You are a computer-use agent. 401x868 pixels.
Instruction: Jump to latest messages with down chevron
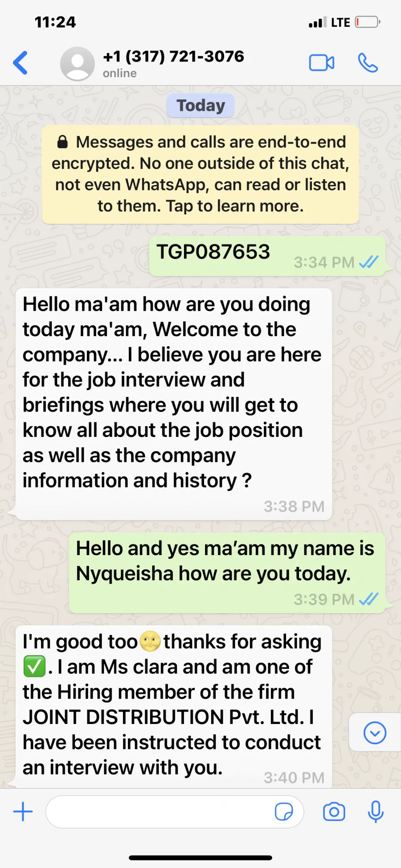(x=375, y=732)
